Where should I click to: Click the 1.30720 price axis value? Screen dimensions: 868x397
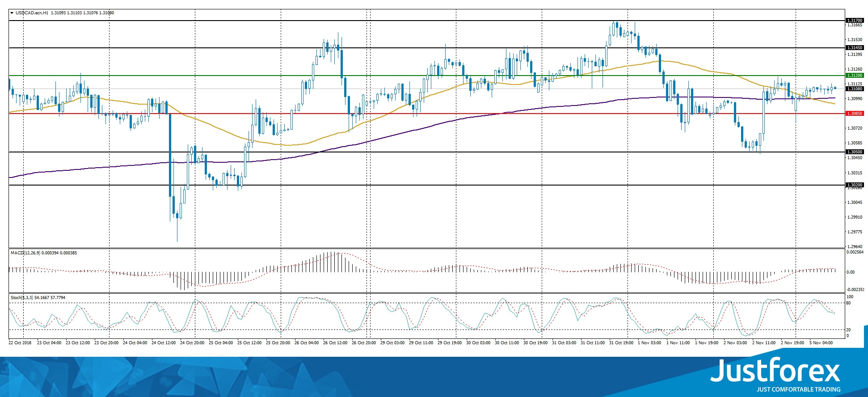point(855,128)
